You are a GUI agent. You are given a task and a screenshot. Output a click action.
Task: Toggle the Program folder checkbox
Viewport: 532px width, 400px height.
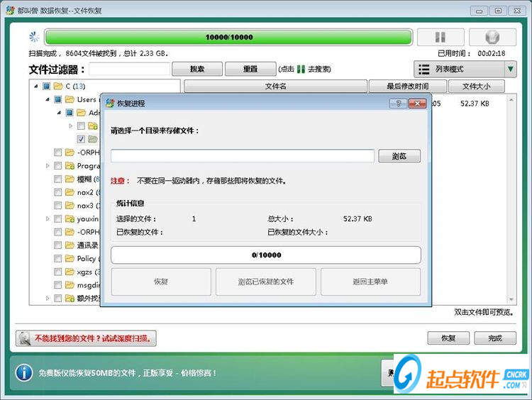(58, 165)
